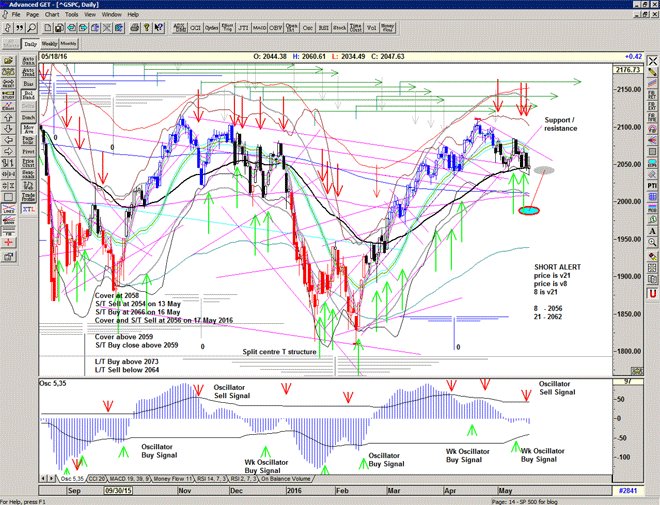Open the File menu

click(x=13, y=15)
